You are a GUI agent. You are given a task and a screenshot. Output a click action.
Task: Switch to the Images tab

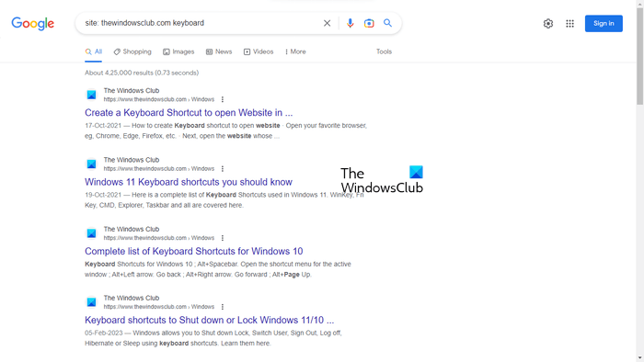coord(178,51)
